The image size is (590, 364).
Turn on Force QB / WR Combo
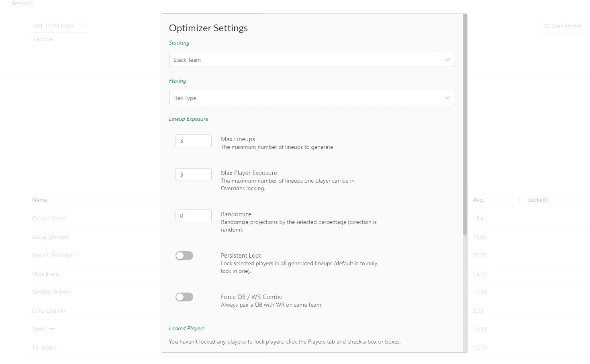[184, 297]
